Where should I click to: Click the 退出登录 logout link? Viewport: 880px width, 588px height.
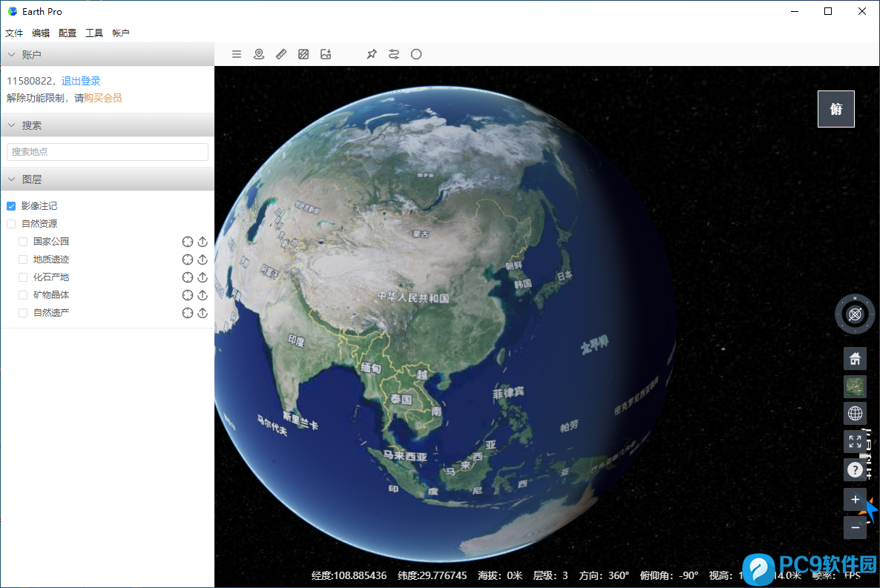click(x=81, y=81)
